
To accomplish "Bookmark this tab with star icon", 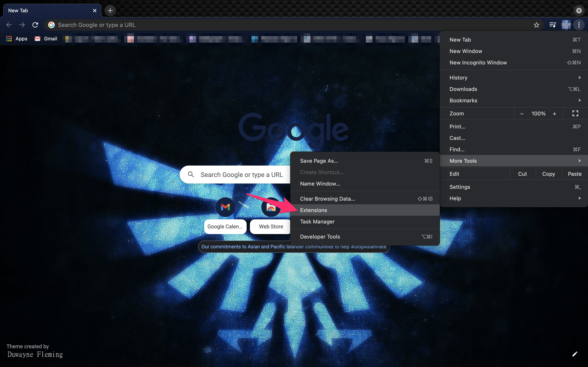I will pyautogui.click(x=536, y=25).
